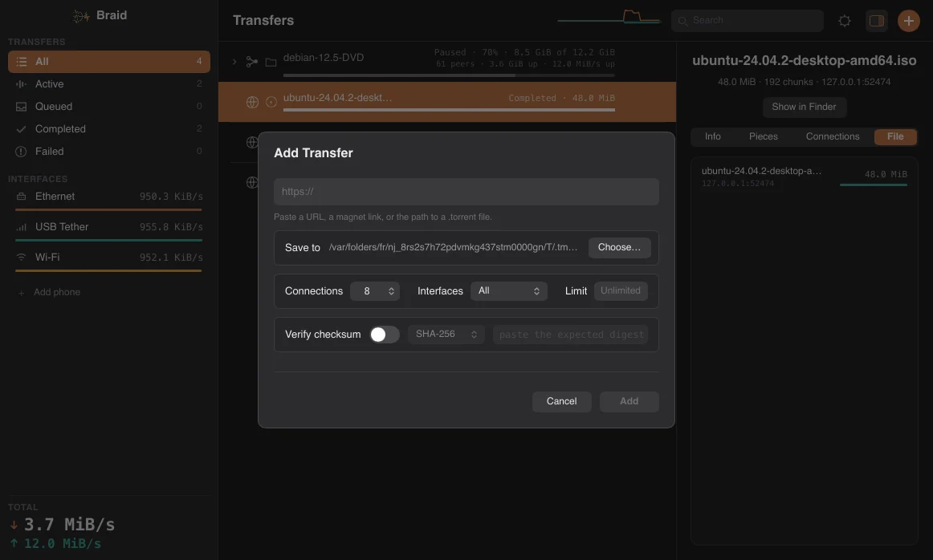933x560 pixels.
Task: Toggle the inspector sidebar panel icon
Action: (877, 22)
